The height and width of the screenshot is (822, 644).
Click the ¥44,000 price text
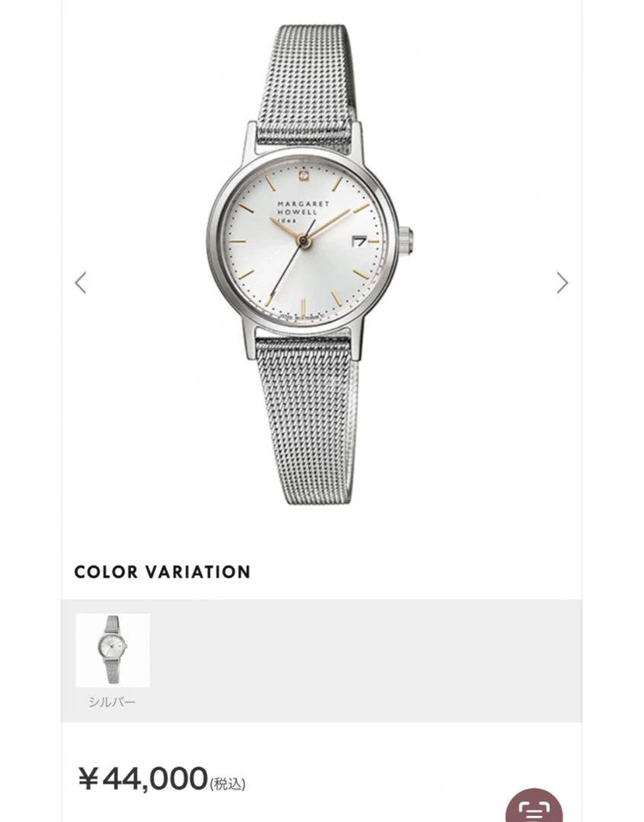pos(143,778)
